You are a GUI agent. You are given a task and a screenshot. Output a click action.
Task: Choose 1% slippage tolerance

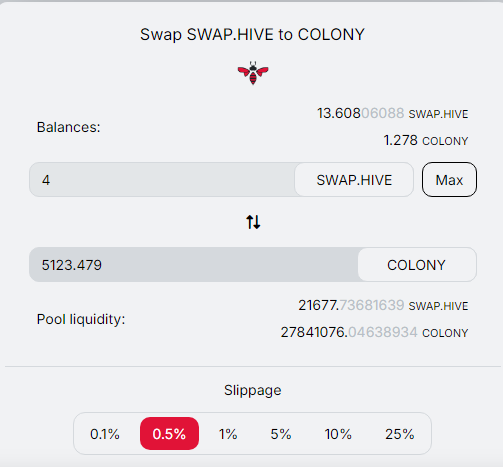click(x=228, y=434)
